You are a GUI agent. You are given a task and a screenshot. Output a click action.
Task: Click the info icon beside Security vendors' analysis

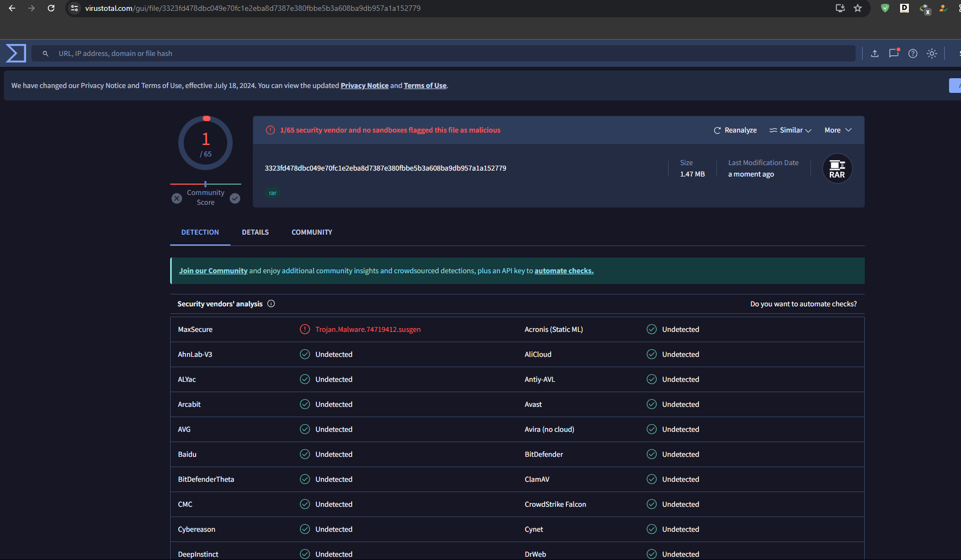click(x=271, y=304)
